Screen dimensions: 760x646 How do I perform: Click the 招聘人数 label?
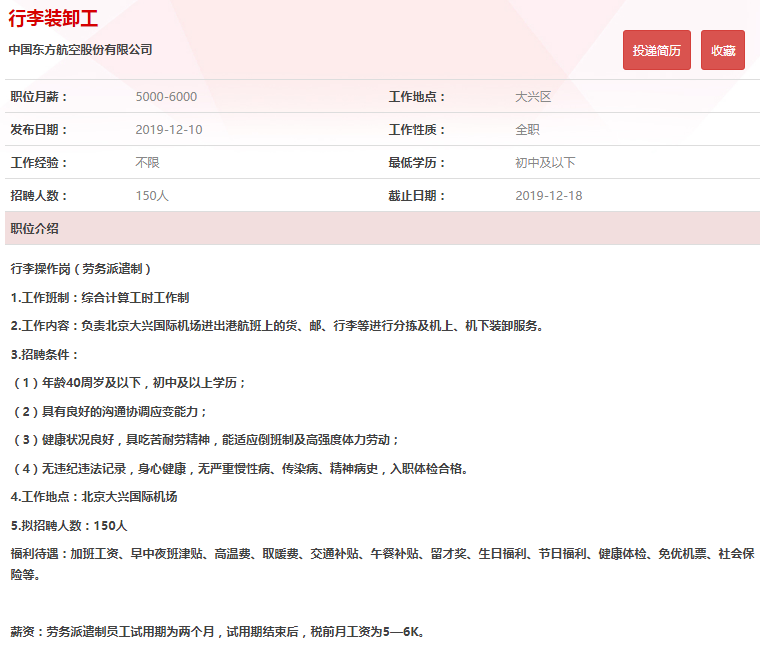point(39,195)
